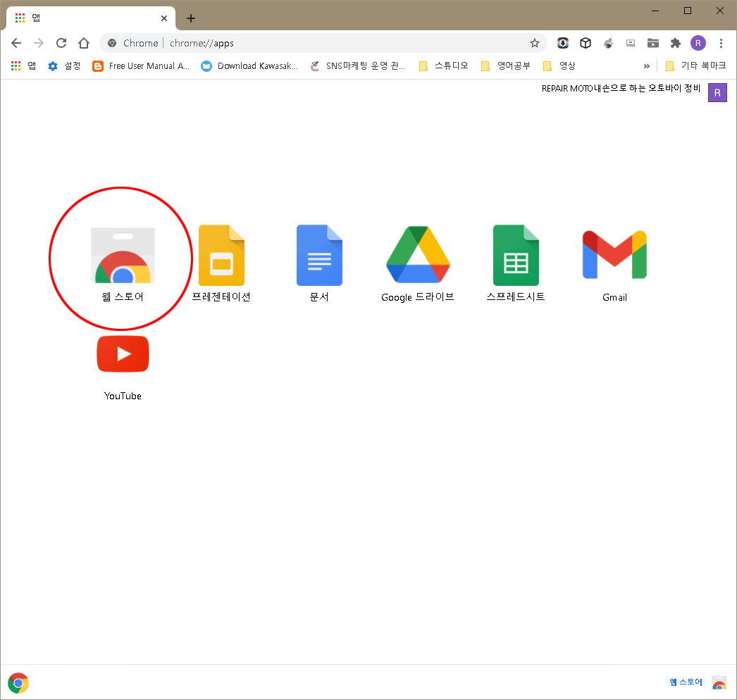Open the home page button
Viewport: 737px width, 700px height.
click(84, 43)
